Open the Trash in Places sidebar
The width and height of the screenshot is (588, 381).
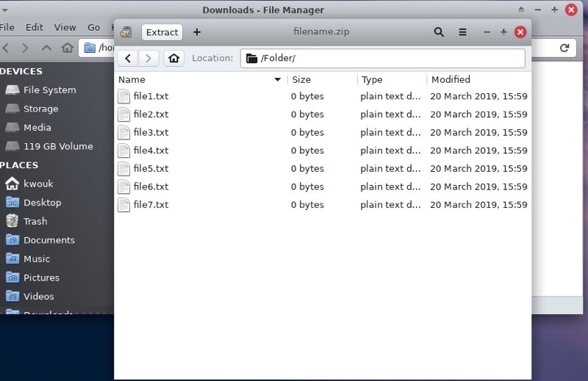point(35,221)
